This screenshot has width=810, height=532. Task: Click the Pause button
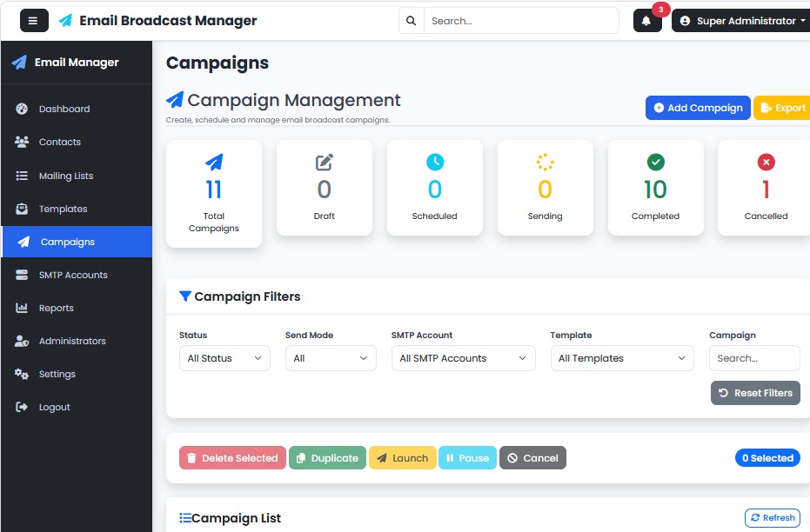pyautogui.click(x=467, y=458)
